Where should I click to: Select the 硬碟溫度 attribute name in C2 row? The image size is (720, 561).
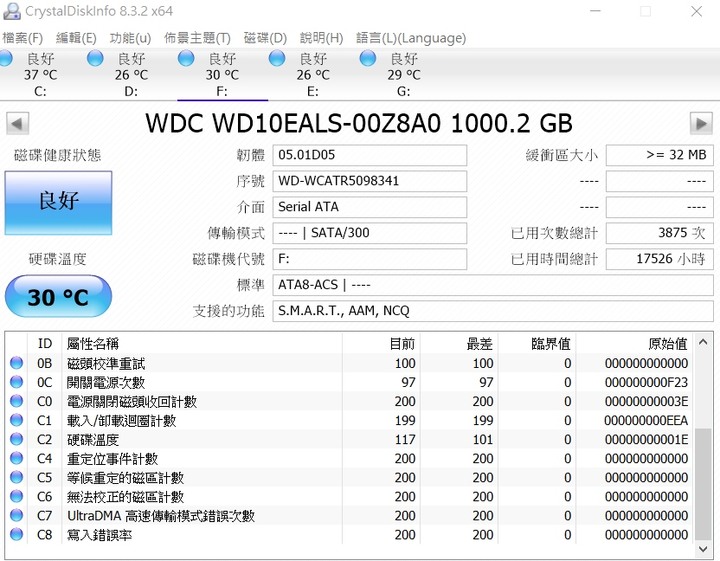[x=93, y=440]
